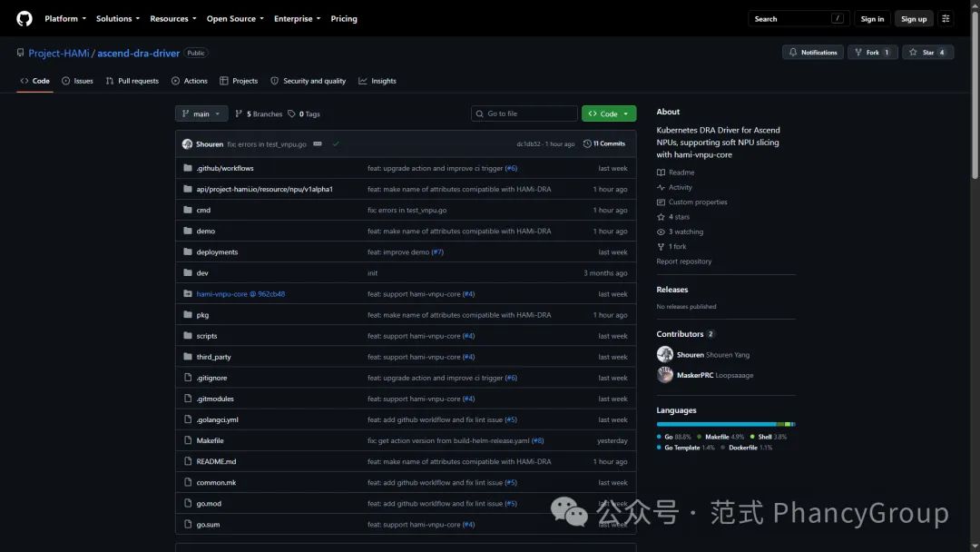View the 4 stars link

[673, 217]
